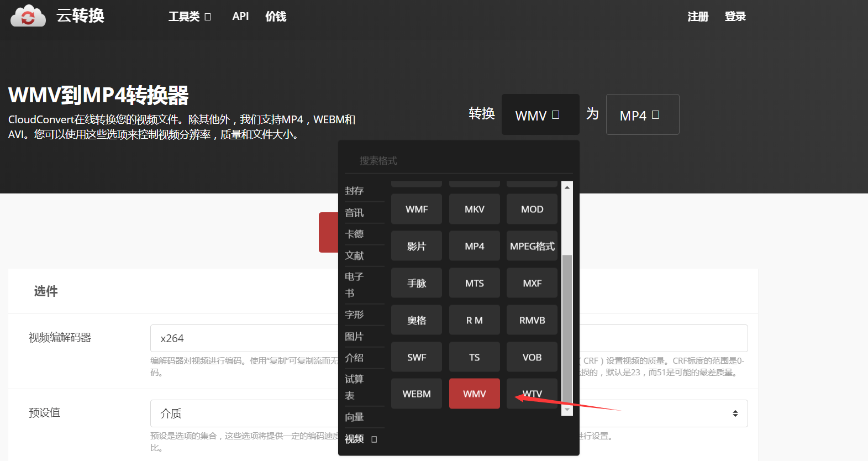Choose the RMVB format
The height and width of the screenshot is (461, 868).
point(532,320)
